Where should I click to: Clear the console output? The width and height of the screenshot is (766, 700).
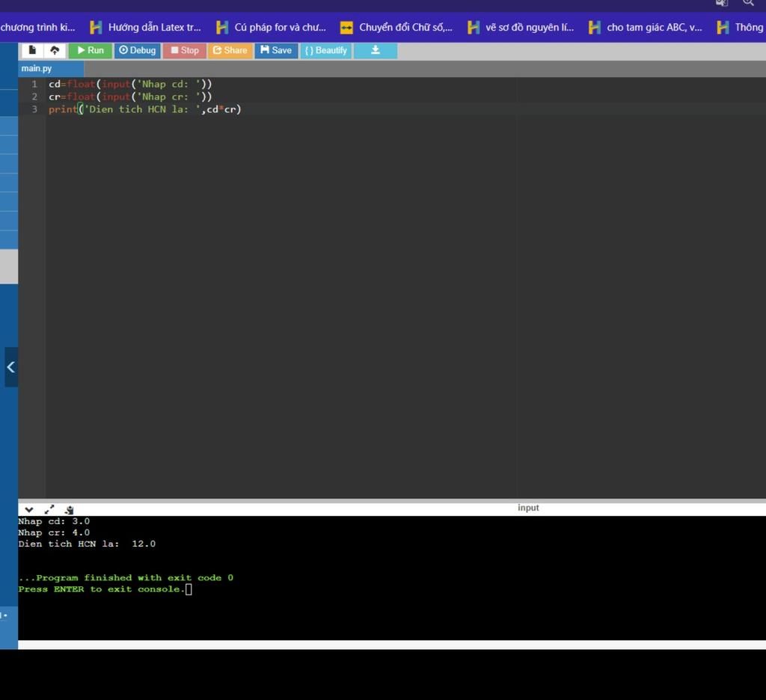tap(69, 509)
